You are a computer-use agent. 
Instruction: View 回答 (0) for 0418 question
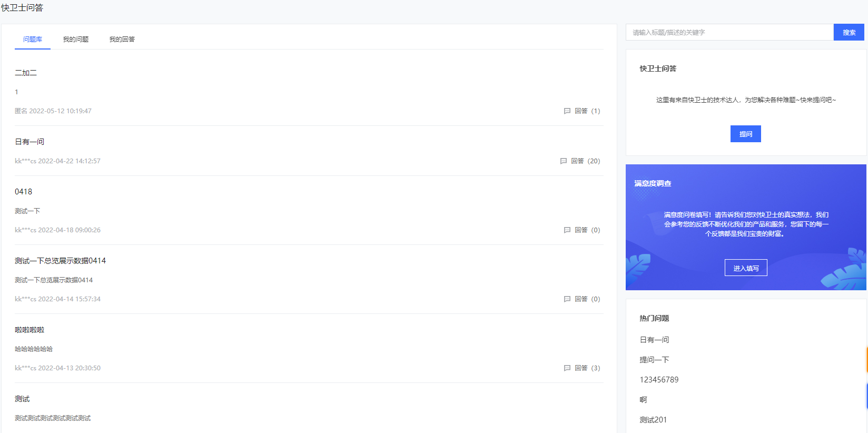[x=587, y=230]
